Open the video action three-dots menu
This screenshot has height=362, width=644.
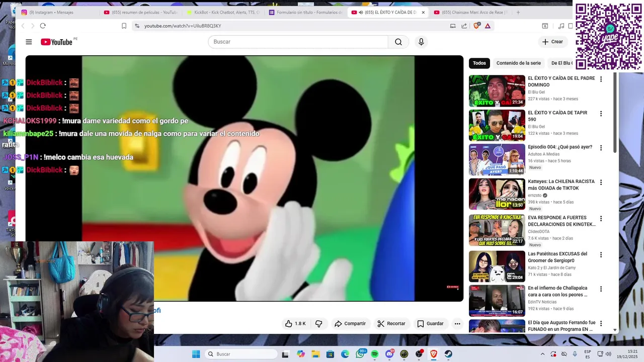point(457,324)
